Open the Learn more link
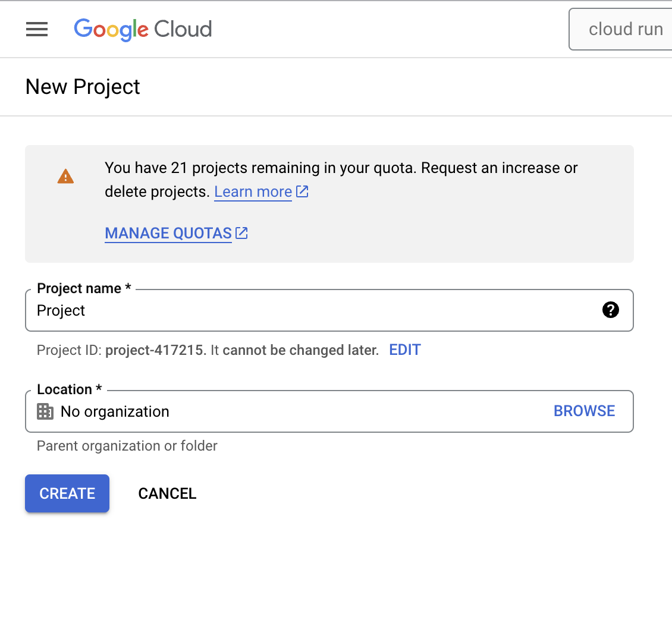Screen dimensions: 672x623 [253, 191]
